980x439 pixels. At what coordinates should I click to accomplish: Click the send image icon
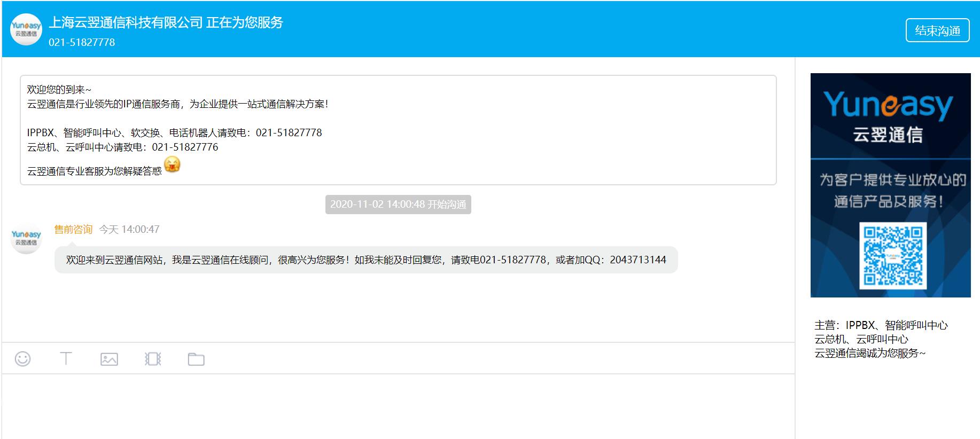(x=109, y=359)
